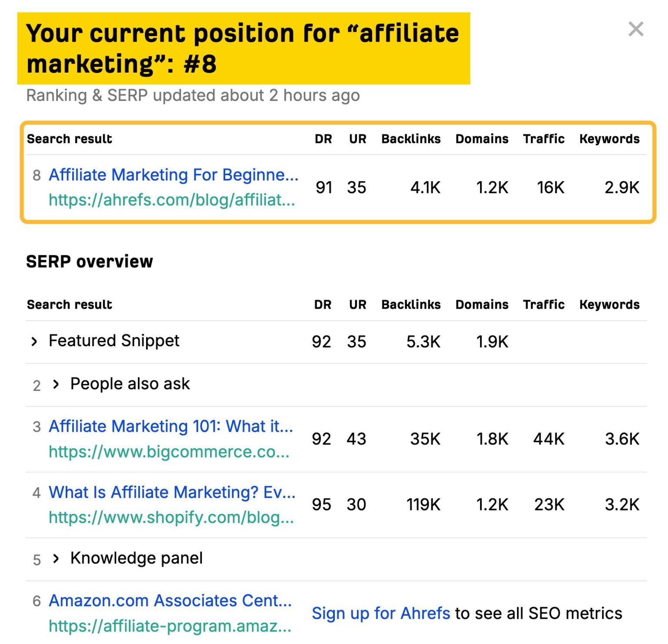Screen dimensions: 668x644
Task: Expand the People also ask section
Action: tap(57, 384)
